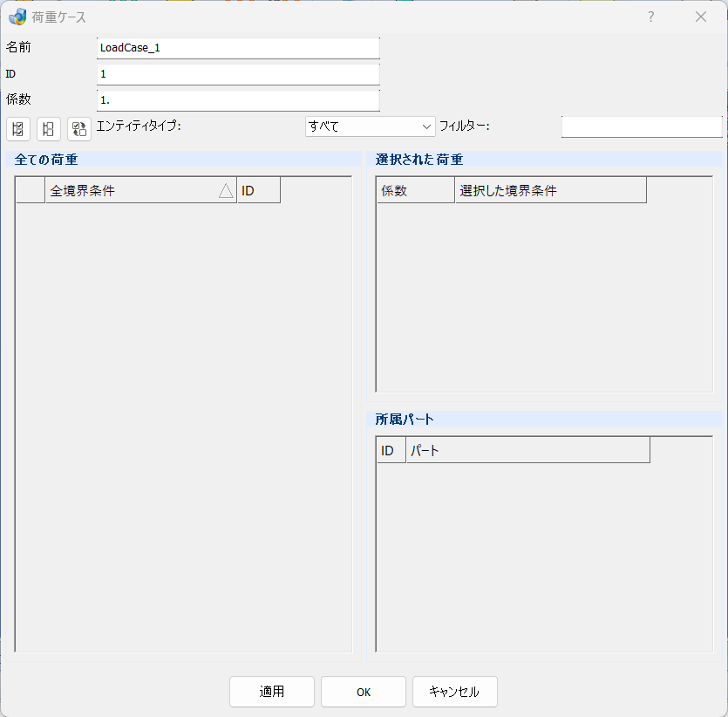Click the パート column header under 所属パート
The height and width of the screenshot is (717, 728).
coord(527,450)
